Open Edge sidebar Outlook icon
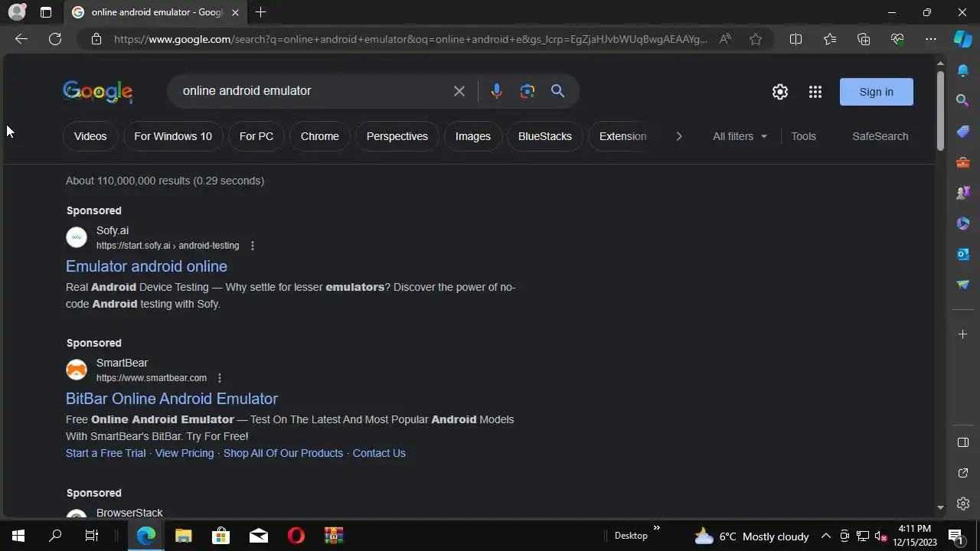Screen dimensions: 980x551 tap(963, 254)
